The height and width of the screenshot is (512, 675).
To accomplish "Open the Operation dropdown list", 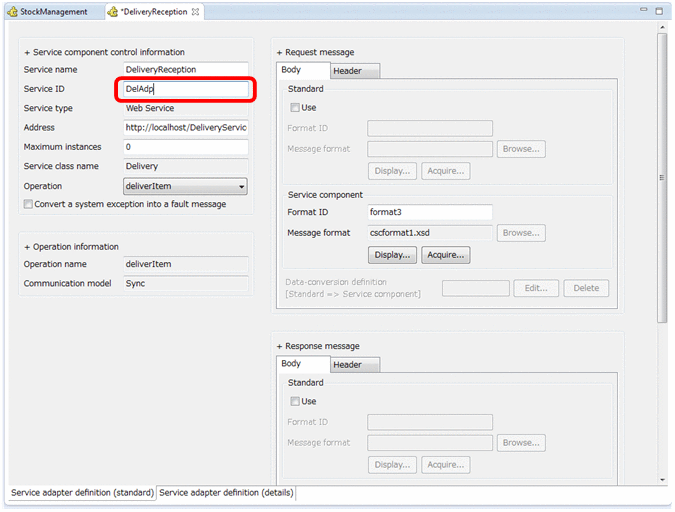I will (241, 186).
